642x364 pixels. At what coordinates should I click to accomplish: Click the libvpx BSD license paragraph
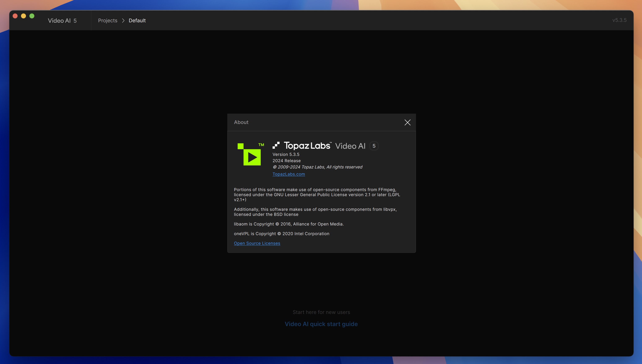(x=315, y=212)
